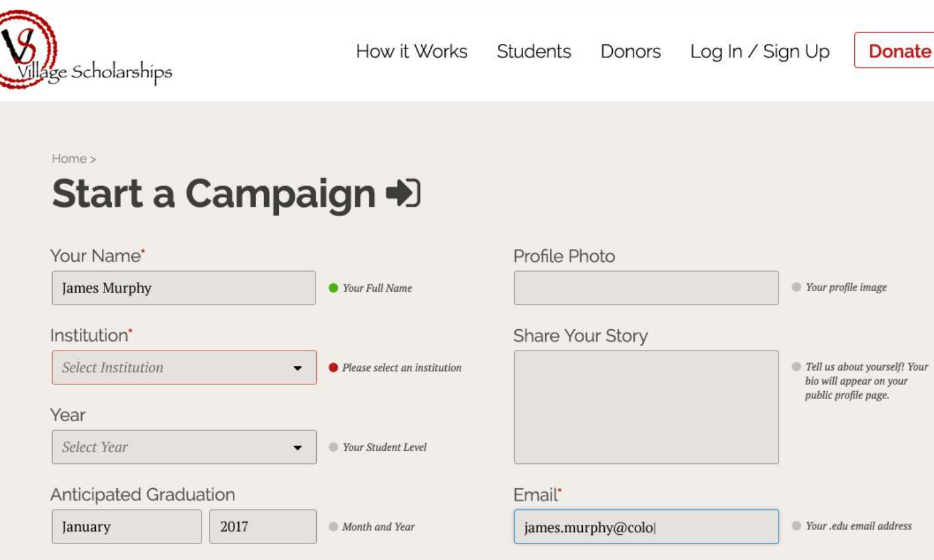
Task: Click the gray dot next to Your Student Level
Action: [333, 447]
